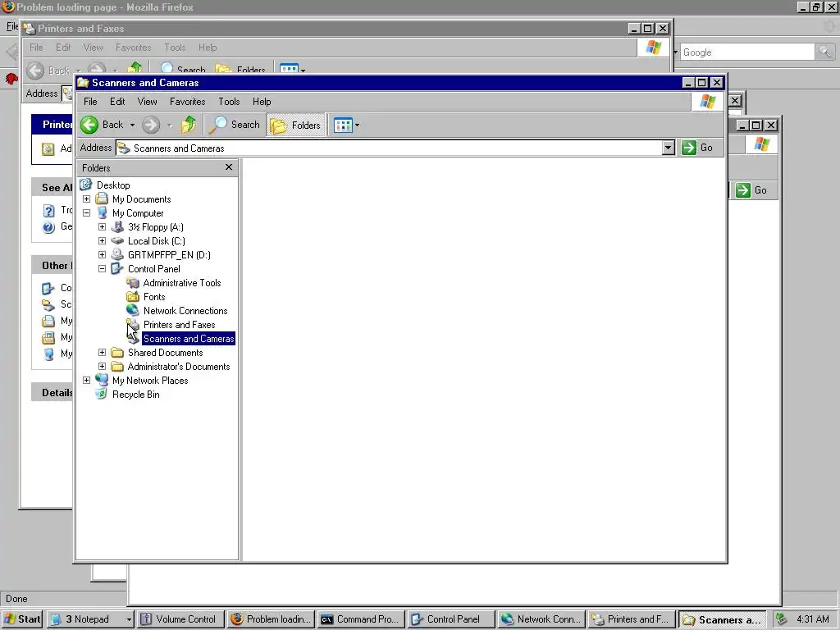Switch to Volume Control on the taskbar
This screenshot has width=840, height=630.
180,619
